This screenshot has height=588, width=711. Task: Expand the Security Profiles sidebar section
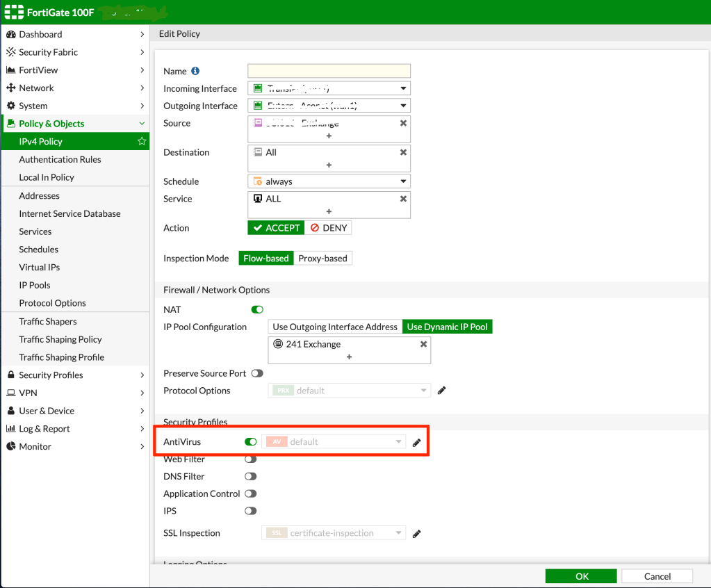coord(75,375)
